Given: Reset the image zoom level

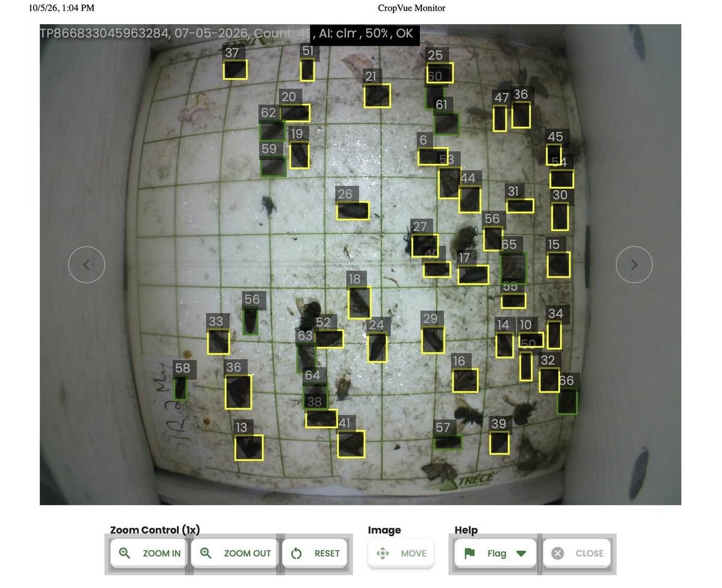Looking at the screenshot, I should click(x=315, y=553).
